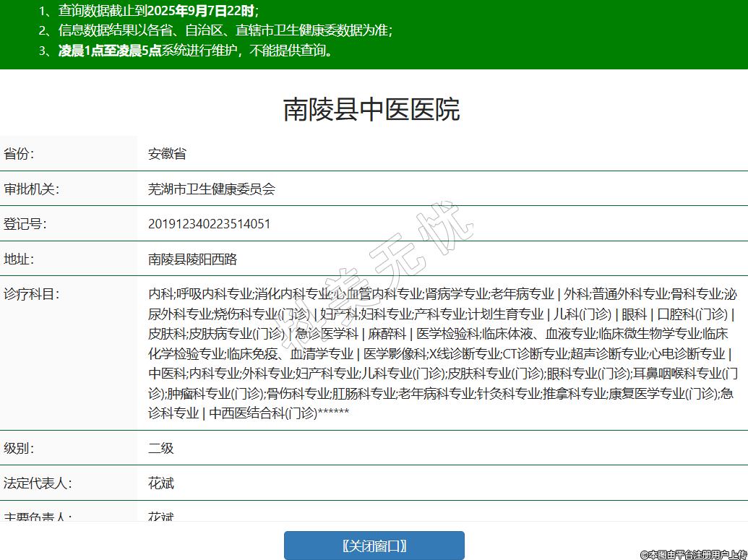Select the 省份 field label
The height and width of the screenshot is (560, 748).
(x=19, y=154)
